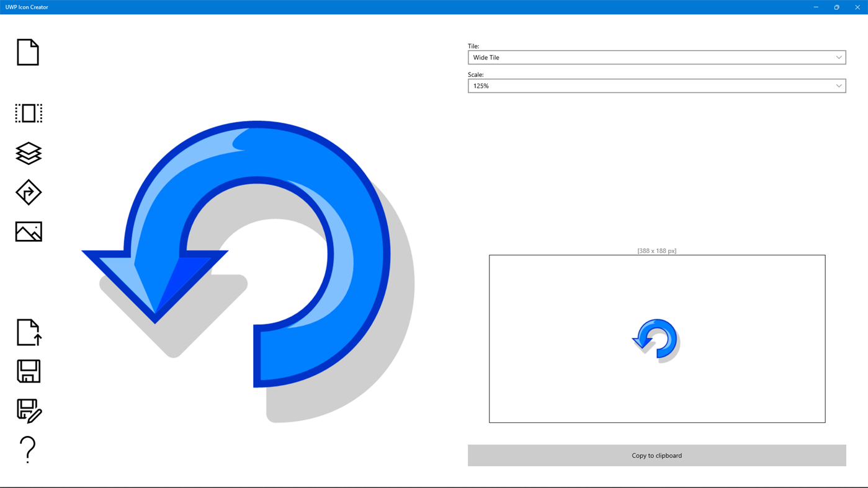The width and height of the screenshot is (868, 488).
Task: Click the export share diamond icon
Action: click(x=28, y=192)
